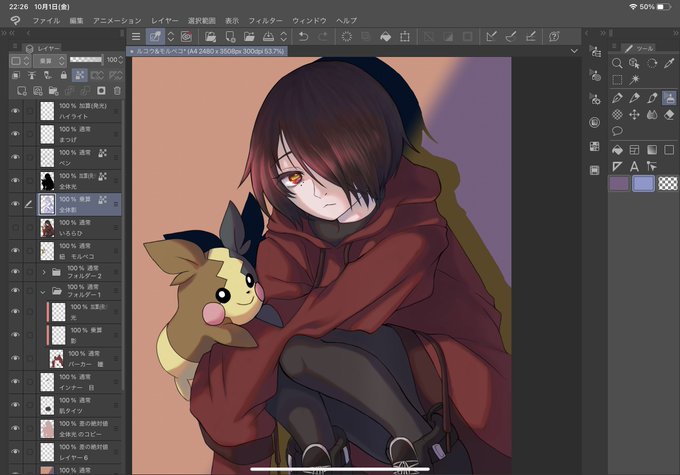Select the fill bucket tool in tool palette

[x=617, y=150]
